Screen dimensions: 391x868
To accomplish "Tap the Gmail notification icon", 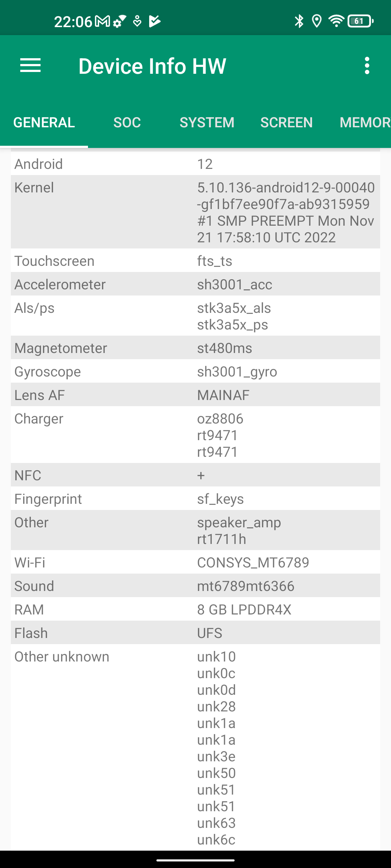I will tap(102, 21).
